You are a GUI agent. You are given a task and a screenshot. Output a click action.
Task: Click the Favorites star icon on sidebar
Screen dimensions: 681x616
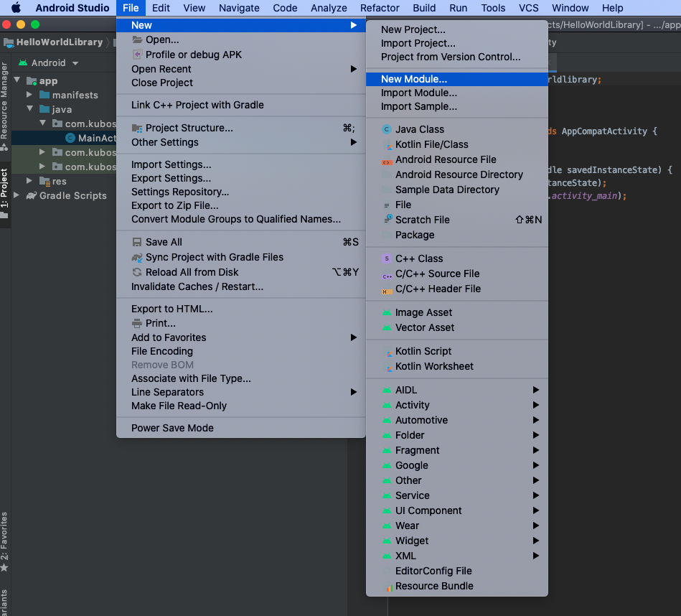click(4, 568)
